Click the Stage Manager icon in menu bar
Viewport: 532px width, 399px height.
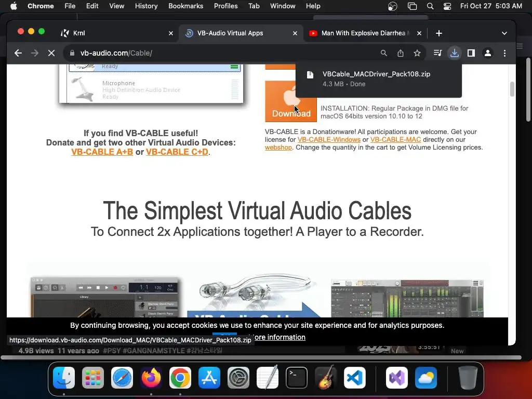pos(412,6)
